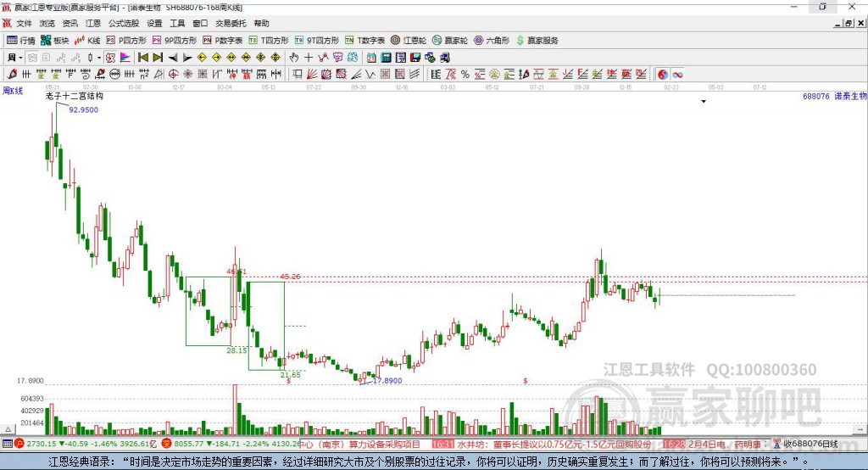868x470 pixels.
Task: Open the 六角形 hexagon tool
Action: [x=492, y=41]
